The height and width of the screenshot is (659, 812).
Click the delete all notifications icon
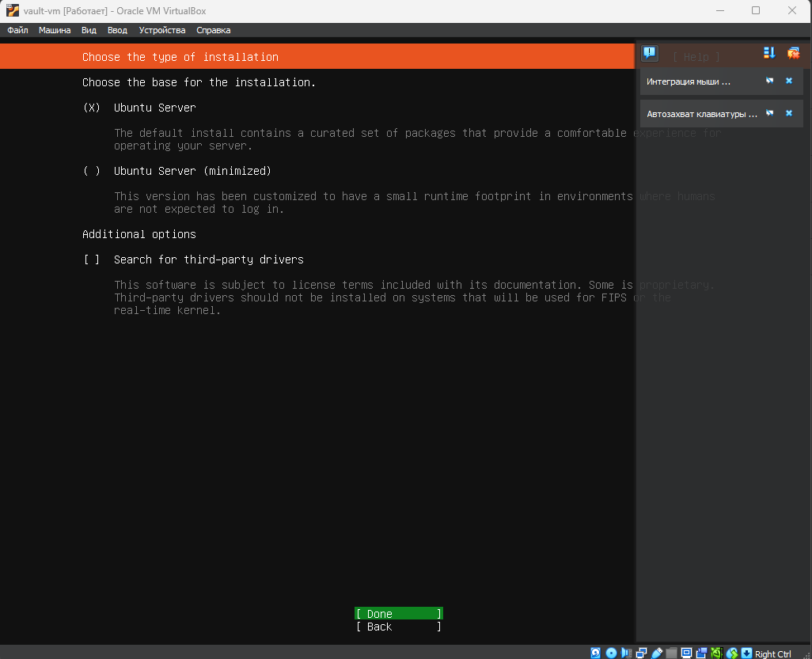point(793,53)
